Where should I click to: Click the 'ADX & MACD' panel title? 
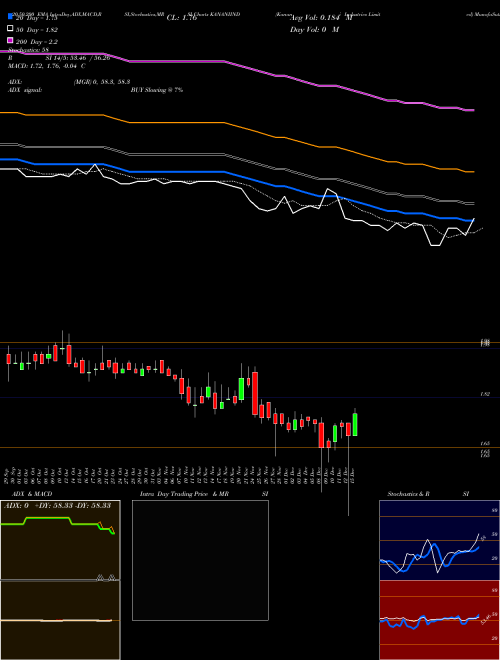coord(32,494)
